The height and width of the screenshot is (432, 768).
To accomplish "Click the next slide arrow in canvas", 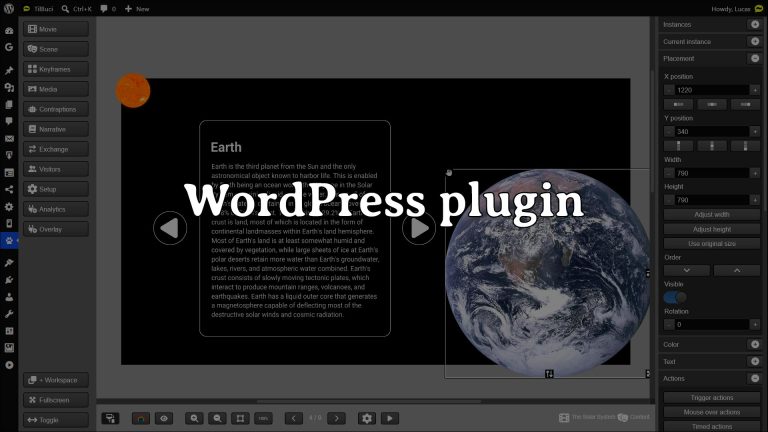I will (419, 228).
